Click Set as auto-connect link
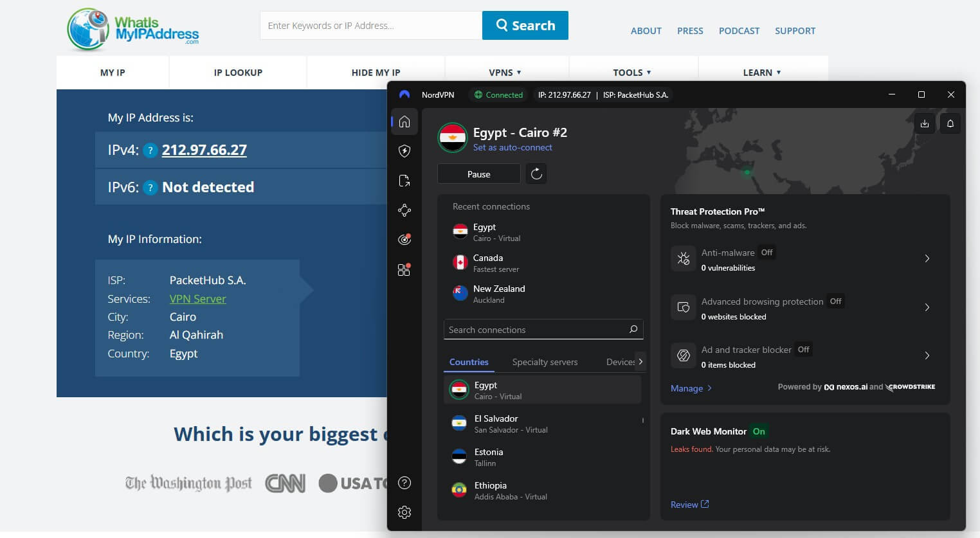The height and width of the screenshot is (538, 980). 513,147
